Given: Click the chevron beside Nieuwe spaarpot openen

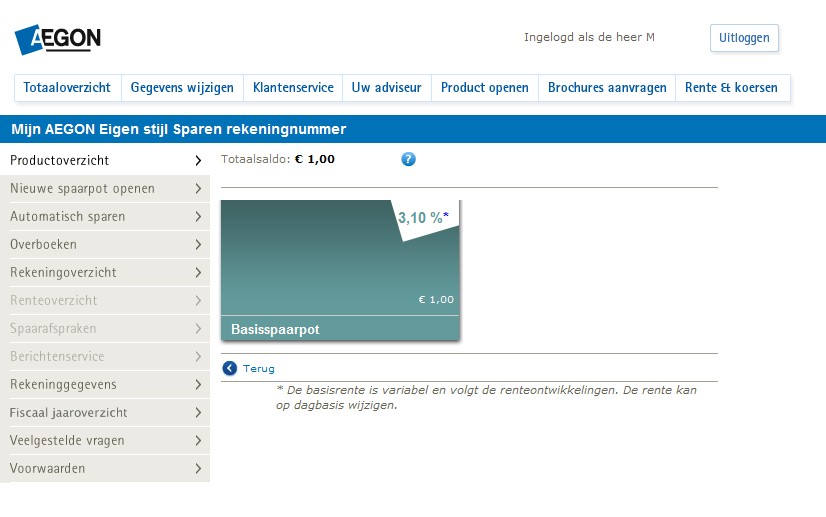Looking at the screenshot, I should [198, 189].
